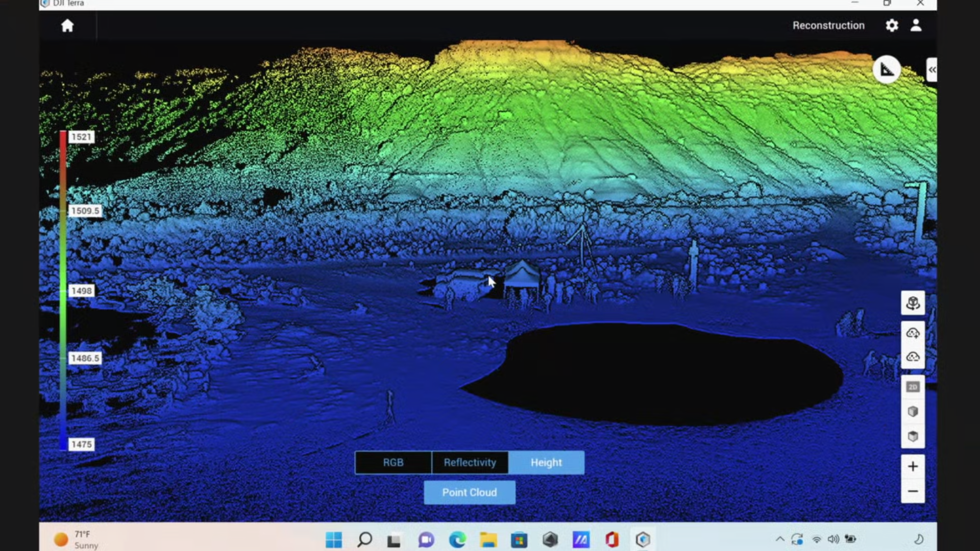Click the Reconstruction label
This screenshot has height=551, width=980.
click(x=828, y=26)
